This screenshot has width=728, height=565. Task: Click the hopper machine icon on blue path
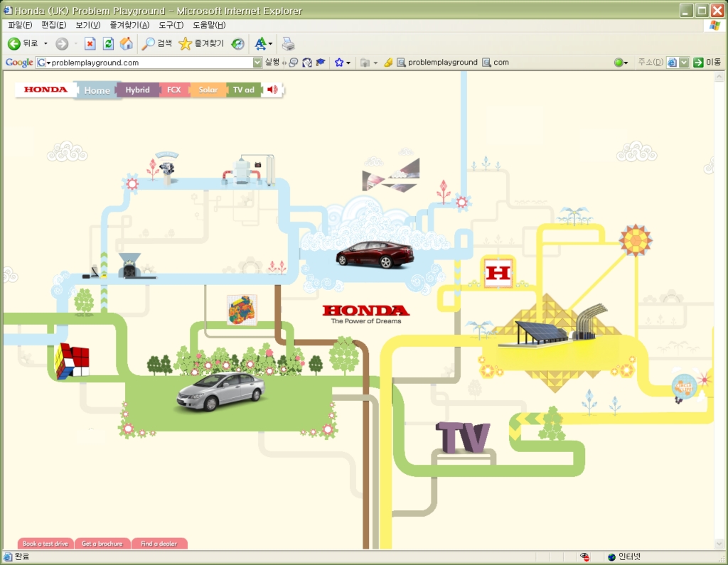click(130, 266)
